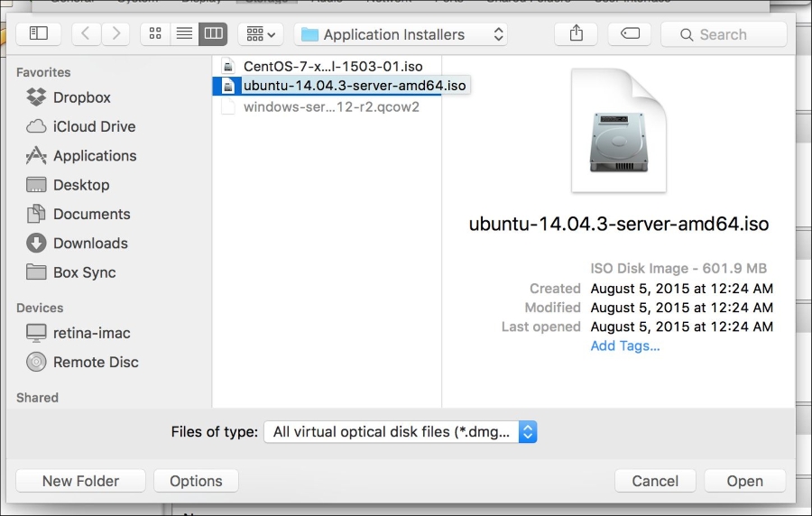Cancel the file dialog
The height and width of the screenshot is (516, 812).
655,481
